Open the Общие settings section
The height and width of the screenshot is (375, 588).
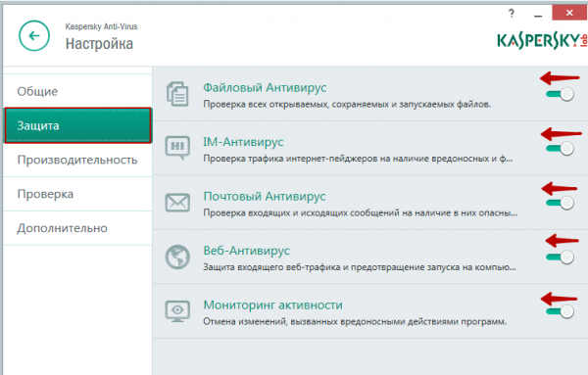[77, 91]
